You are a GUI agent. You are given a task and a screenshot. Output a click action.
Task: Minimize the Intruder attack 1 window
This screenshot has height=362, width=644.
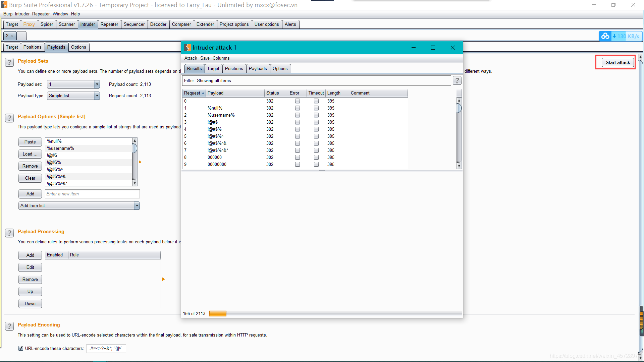click(x=414, y=48)
